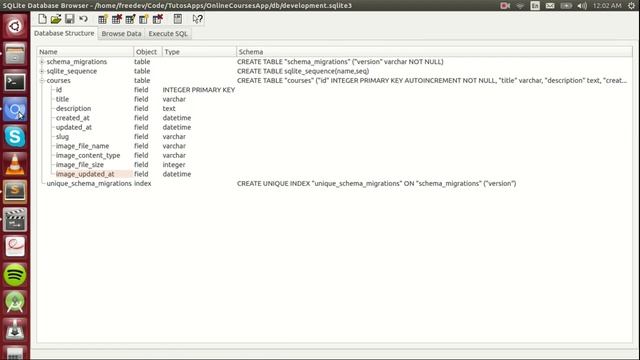The width and height of the screenshot is (640, 360).
Task: Select the created_at field row
Action: pyautogui.click(x=335, y=118)
